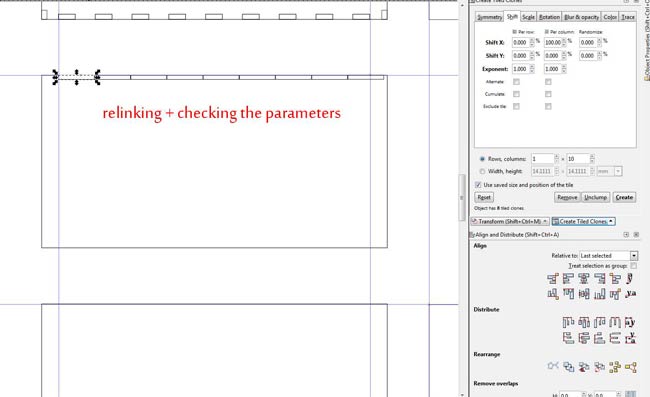Select the Width, height radio option
Viewport: 650px width, 397px height.
click(482, 171)
